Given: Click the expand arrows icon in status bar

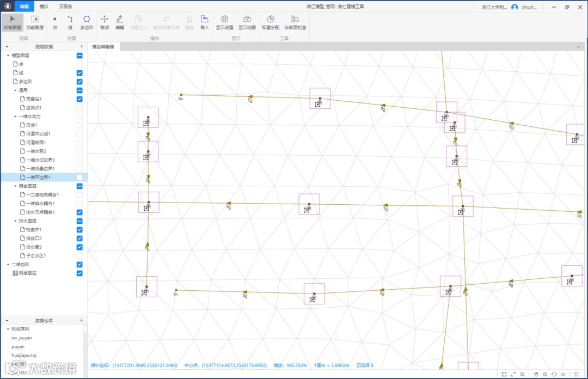Looking at the screenshot, I should (x=513, y=374).
